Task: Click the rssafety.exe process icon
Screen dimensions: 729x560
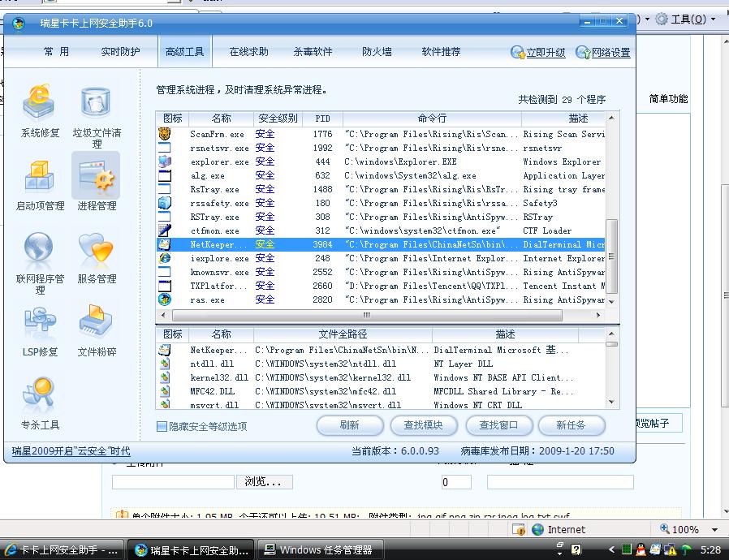Action: [165, 203]
